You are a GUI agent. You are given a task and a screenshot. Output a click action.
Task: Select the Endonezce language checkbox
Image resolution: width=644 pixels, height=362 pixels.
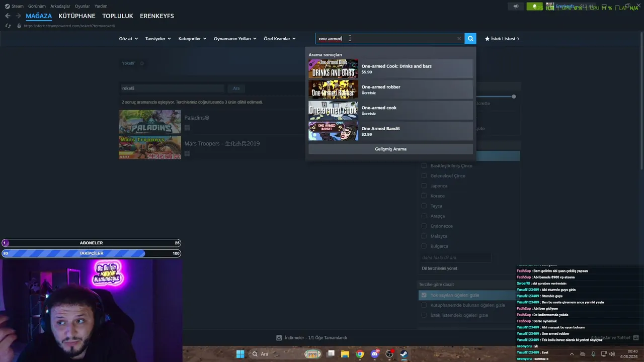(x=424, y=226)
